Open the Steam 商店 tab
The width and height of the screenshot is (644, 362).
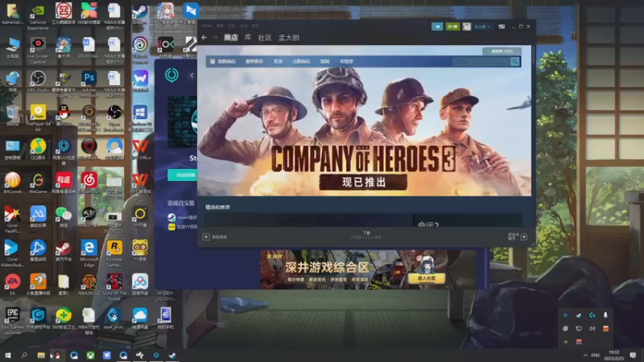pyautogui.click(x=231, y=38)
